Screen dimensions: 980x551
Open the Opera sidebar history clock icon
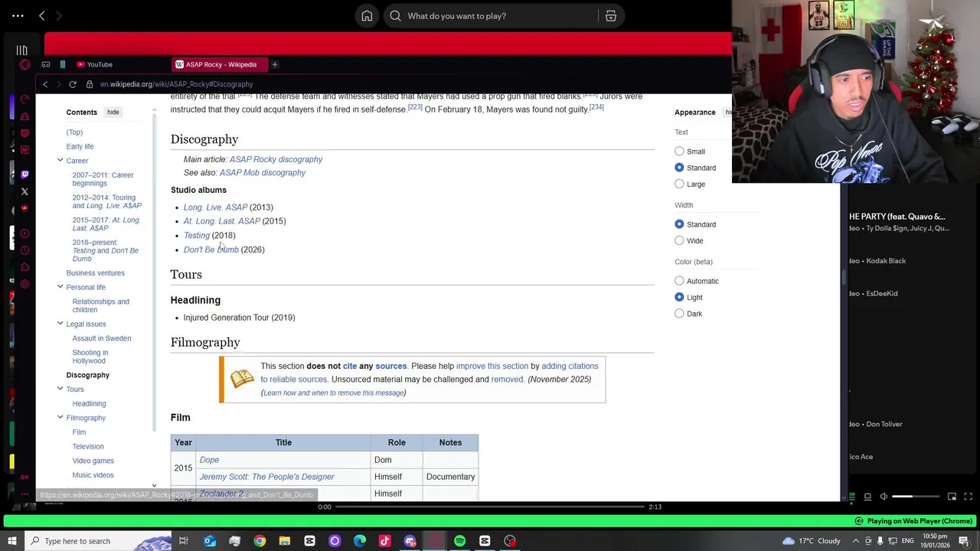25,250
